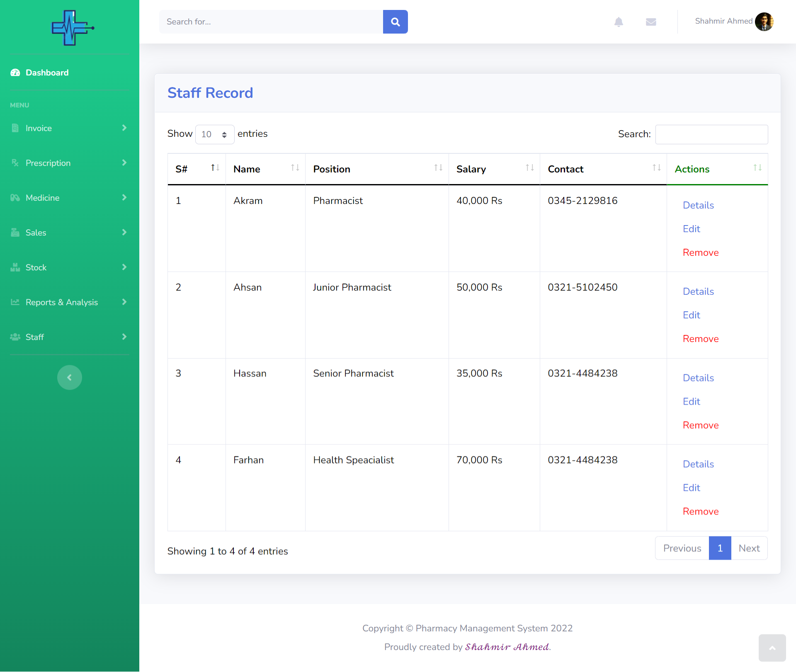Expand Reports & Analysis menu
This screenshot has width=796, height=672.
pos(70,302)
